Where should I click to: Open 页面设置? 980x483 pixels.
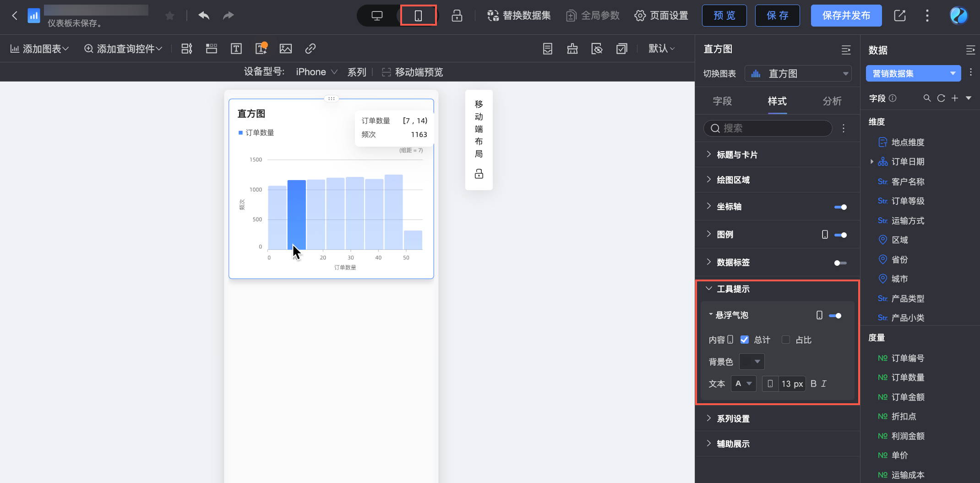[x=661, y=16]
